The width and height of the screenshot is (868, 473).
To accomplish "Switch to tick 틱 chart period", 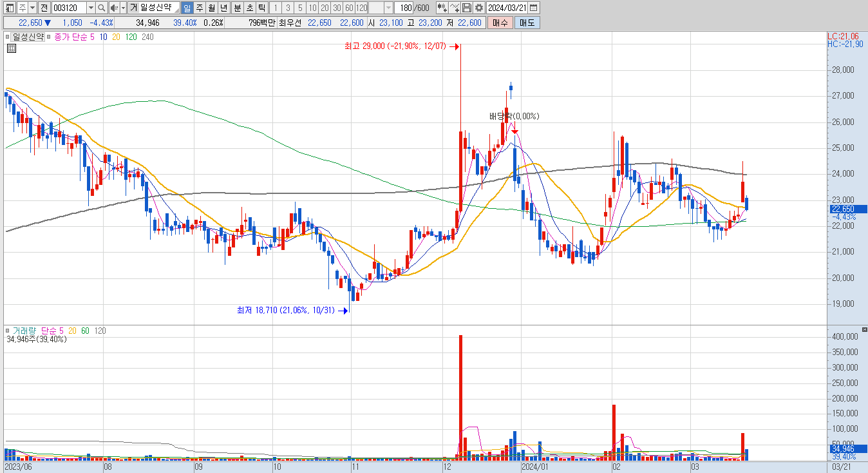I will tap(261, 8).
